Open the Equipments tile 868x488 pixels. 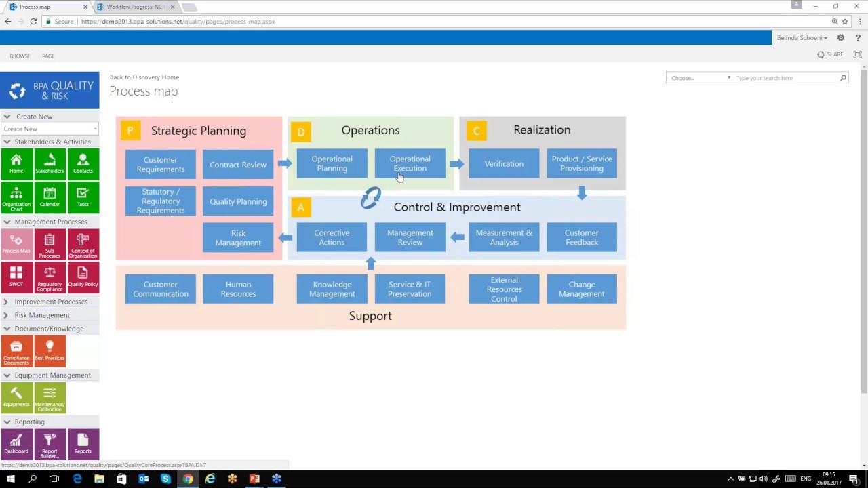[16, 397]
